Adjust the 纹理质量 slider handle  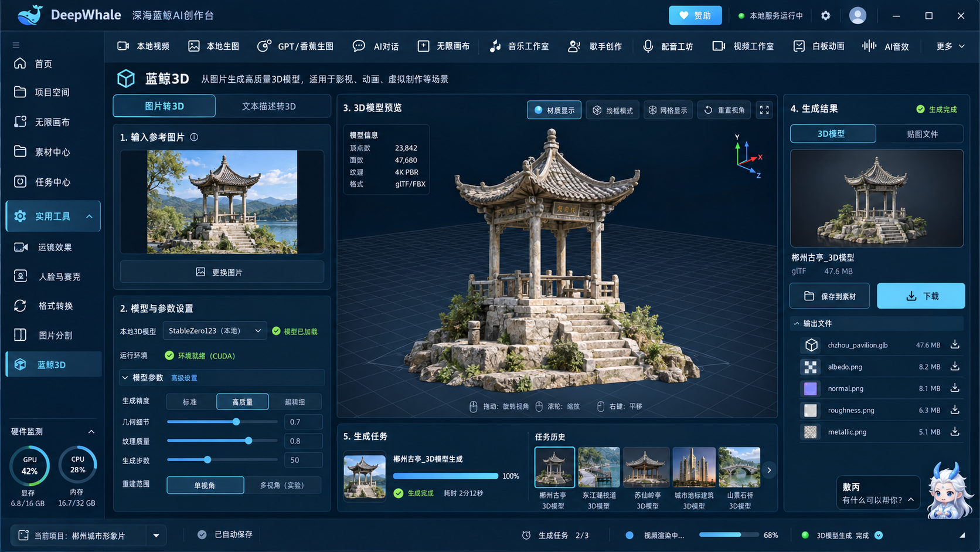tap(249, 441)
